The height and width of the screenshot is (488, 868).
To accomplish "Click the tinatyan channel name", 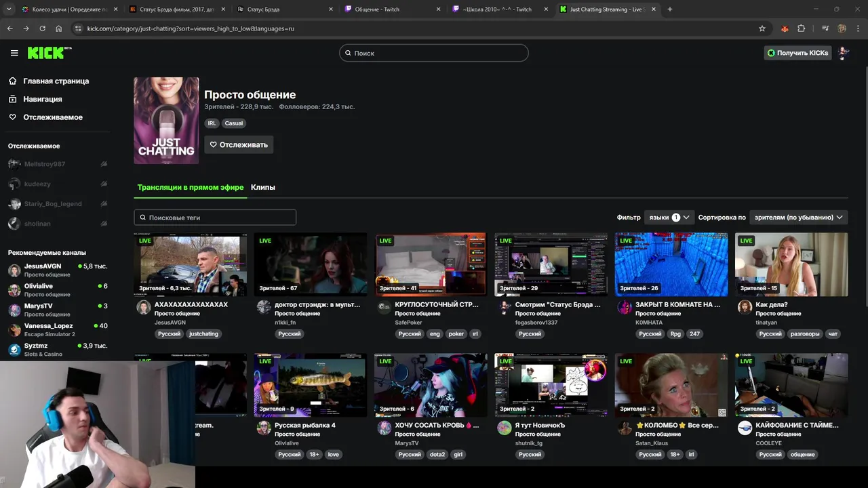I will point(767,323).
